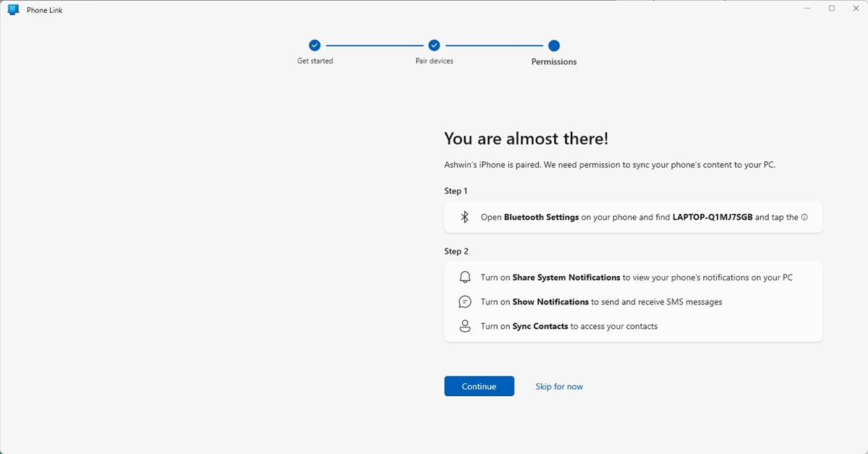This screenshot has height=454, width=868.
Task: Click the 'Turn on Sync Contacts' instruction
Action: coord(569,326)
